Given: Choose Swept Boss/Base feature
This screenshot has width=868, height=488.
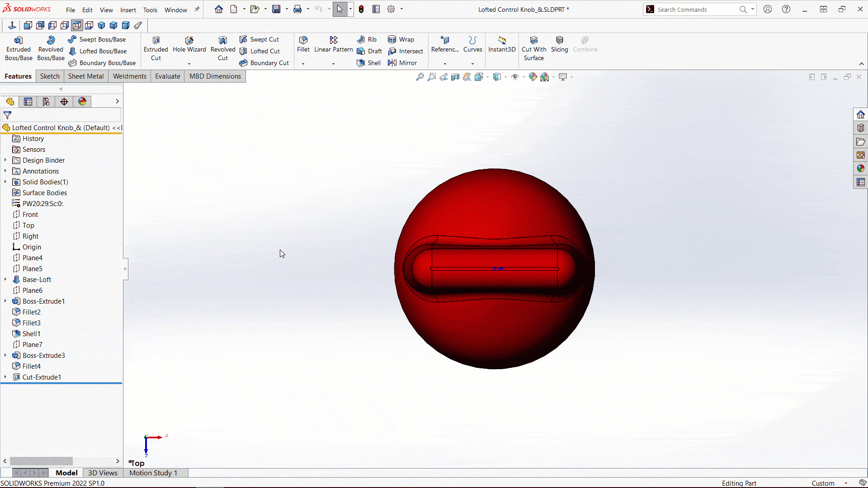Looking at the screenshot, I should pyautogui.click(x=97, y=39).
